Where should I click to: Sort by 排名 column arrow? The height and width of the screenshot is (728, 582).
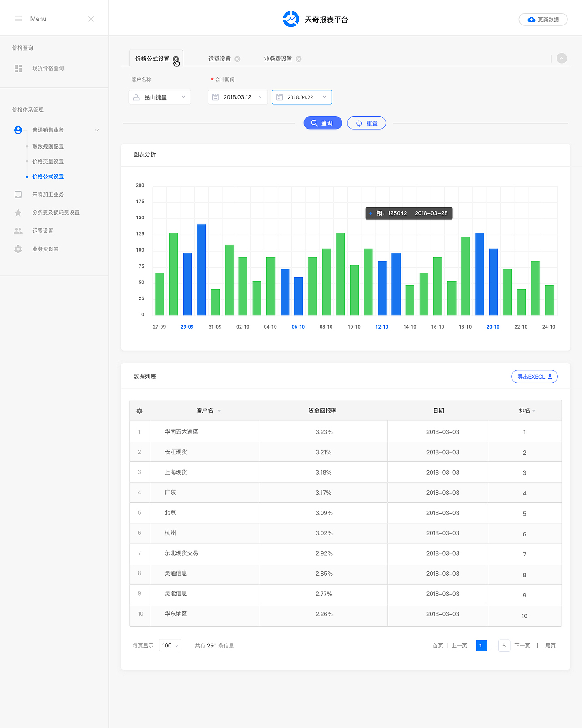(x=534, y=411)
